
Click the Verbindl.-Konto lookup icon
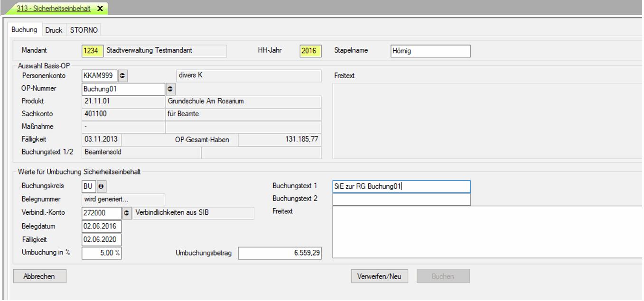click(x=127, y=213)
